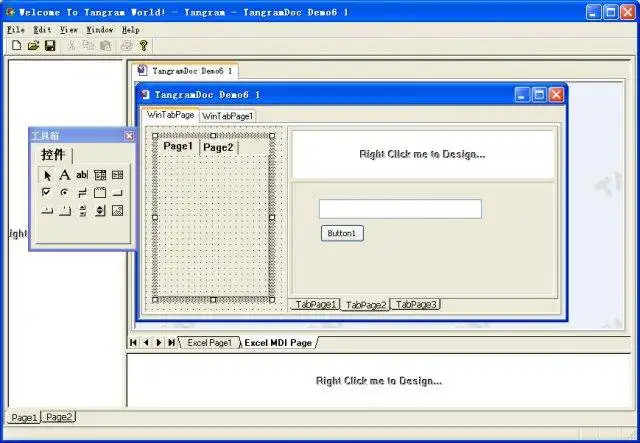This screenshot has height=443, width=640.
Task: Click the Paste clipboard toolbar icon
Action: pyautogui.click(x=105, y=45)
